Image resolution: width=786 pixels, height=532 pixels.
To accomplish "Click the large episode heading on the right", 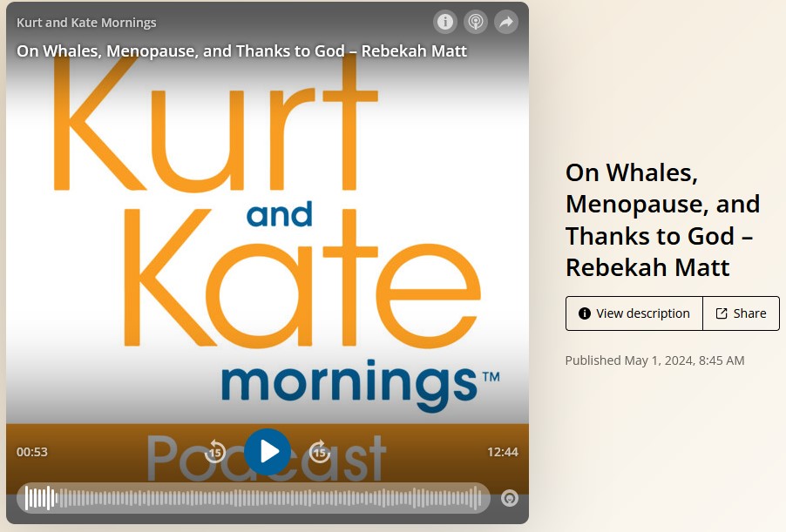I will pyautogui.click(x=662, y=219).
